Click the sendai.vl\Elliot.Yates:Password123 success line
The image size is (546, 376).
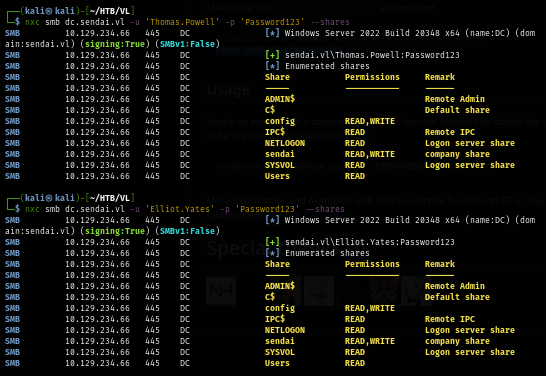(x=370, y=242)
